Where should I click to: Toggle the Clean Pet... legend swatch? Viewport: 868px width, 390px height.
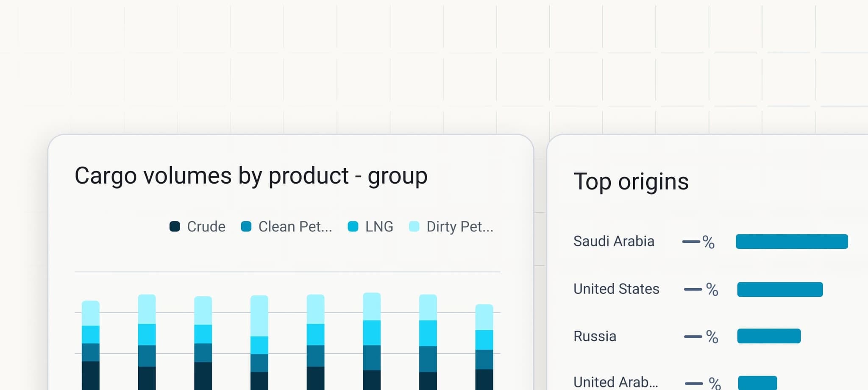coord(246,226)
